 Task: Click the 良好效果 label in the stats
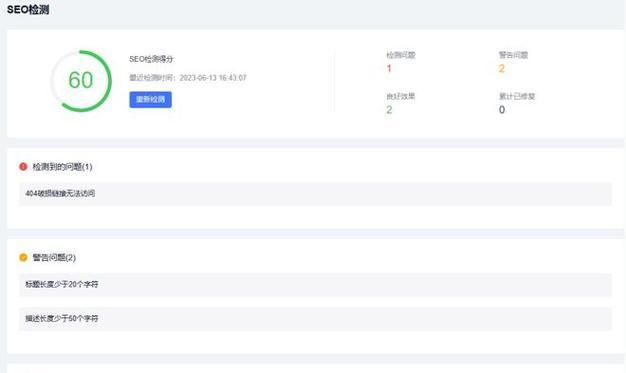(x=401, y=96)
